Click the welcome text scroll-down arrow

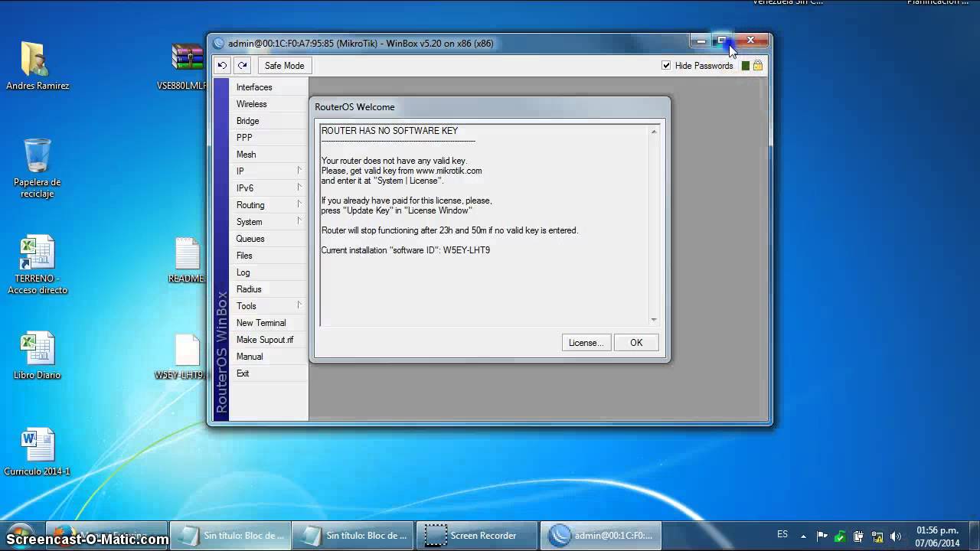pos(654,320)
